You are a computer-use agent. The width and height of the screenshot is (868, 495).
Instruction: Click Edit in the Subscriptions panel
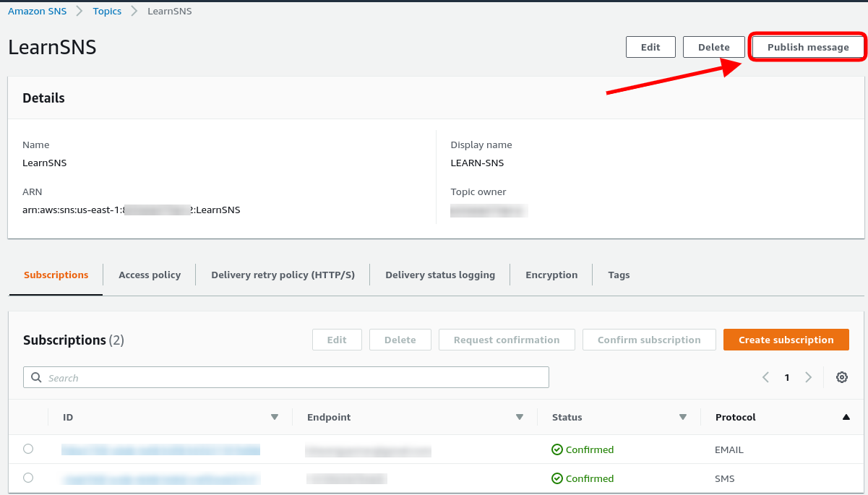(x=337, y=340)
